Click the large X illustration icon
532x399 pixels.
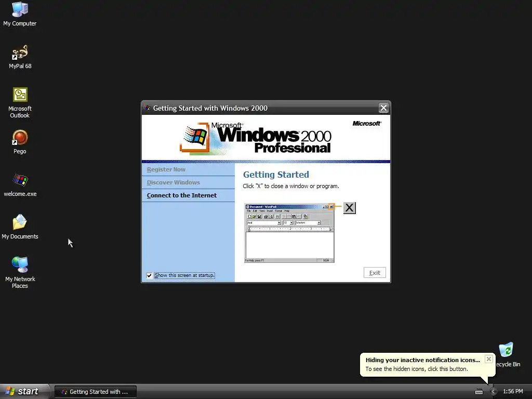pos(350,208)
